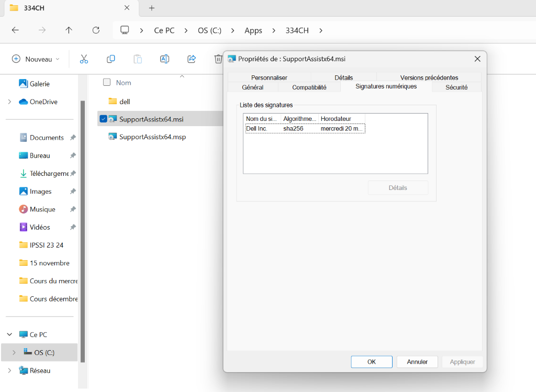The width and height of the screenshot is (536, 392).
Task: Switch to the Détails tab
Action: pyautogui.click(x=343, y=77)
